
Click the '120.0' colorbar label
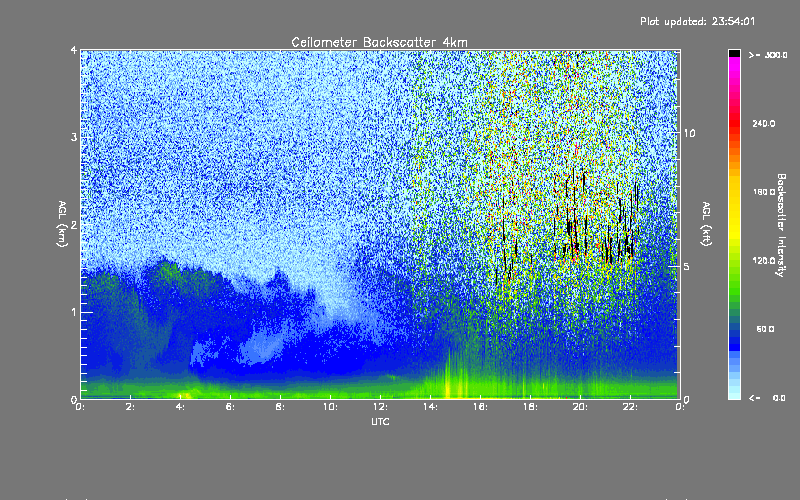[764, 260]
